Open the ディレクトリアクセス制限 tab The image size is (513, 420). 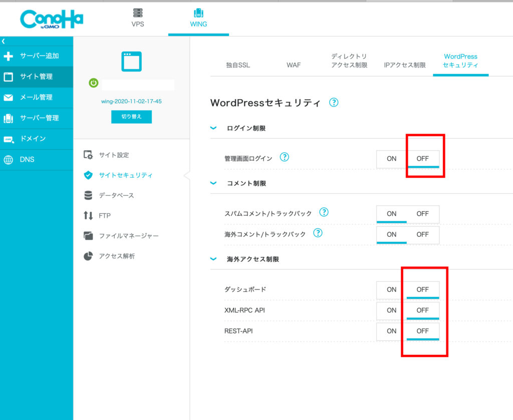(x=349, y=61)
